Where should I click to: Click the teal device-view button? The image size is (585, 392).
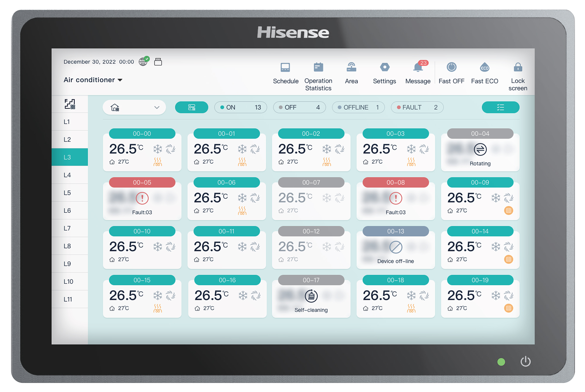pos(192,107)
